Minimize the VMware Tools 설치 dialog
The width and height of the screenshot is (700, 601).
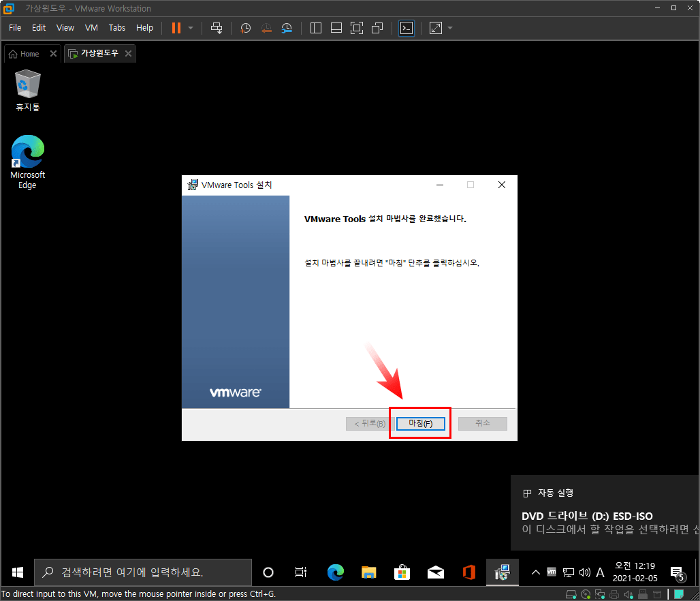[440, 185]
